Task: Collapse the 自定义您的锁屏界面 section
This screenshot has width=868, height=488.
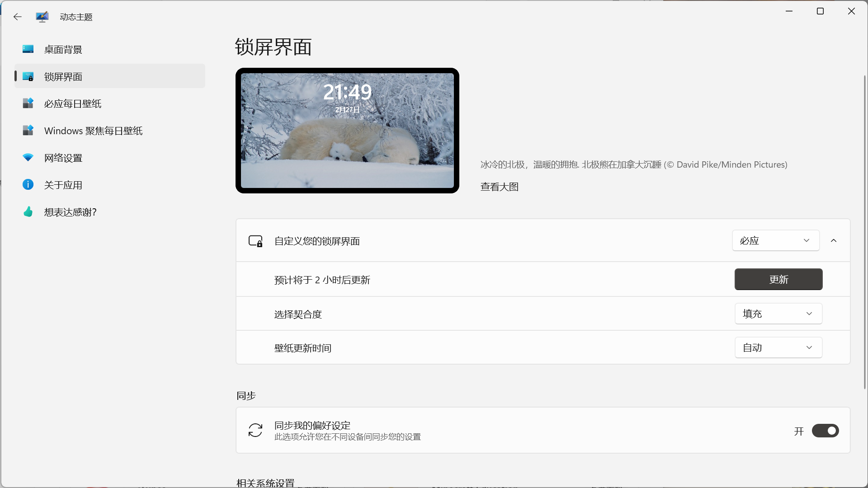Action: click(834, 240)
